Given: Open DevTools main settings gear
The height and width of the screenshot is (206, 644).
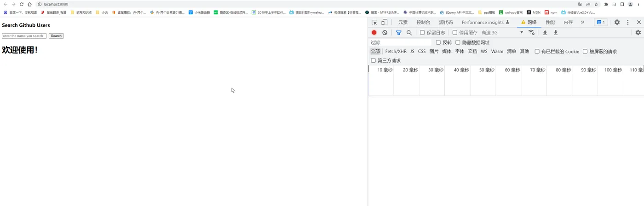Looking at the screenshot, I should 617,22.
